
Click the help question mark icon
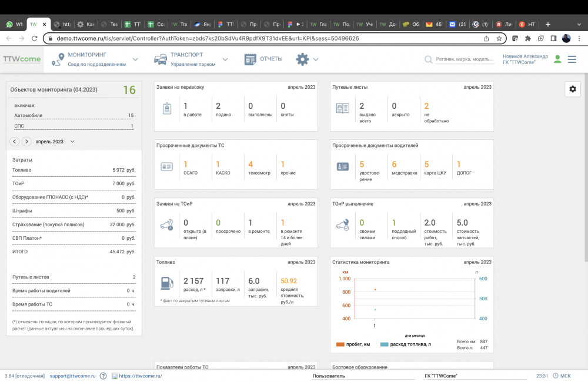103,376
